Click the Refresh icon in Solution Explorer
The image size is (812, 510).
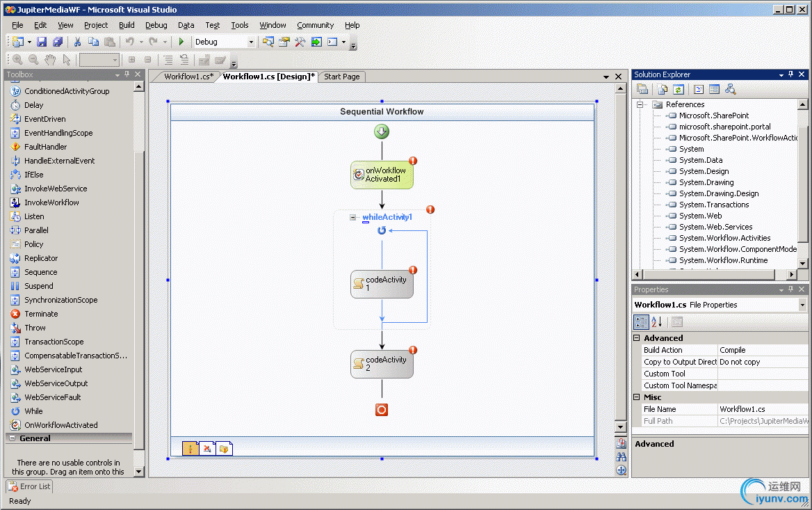pos(678,89)
